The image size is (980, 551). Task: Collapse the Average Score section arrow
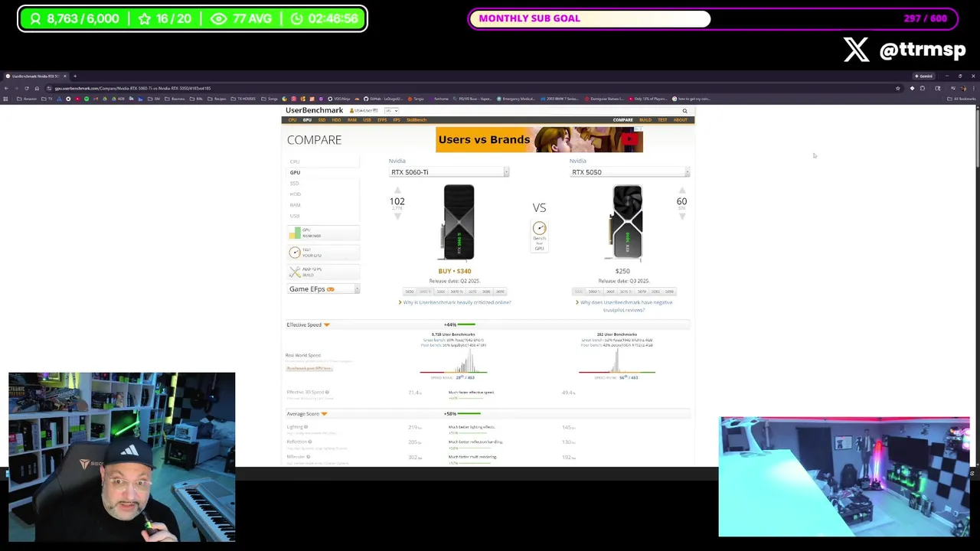(324, 414)
